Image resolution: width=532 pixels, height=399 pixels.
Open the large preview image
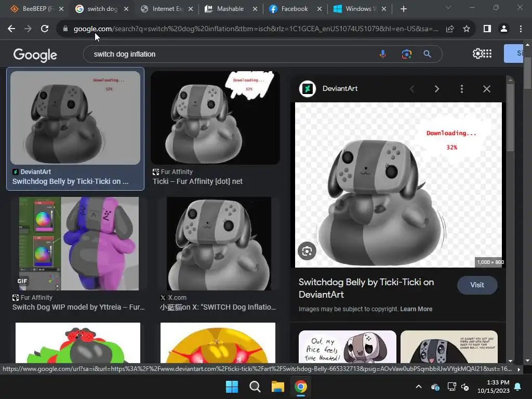[398, 185]
